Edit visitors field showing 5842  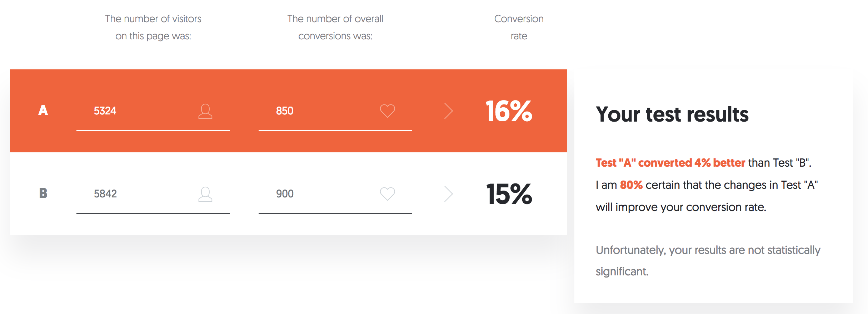(x=153, y=194)
